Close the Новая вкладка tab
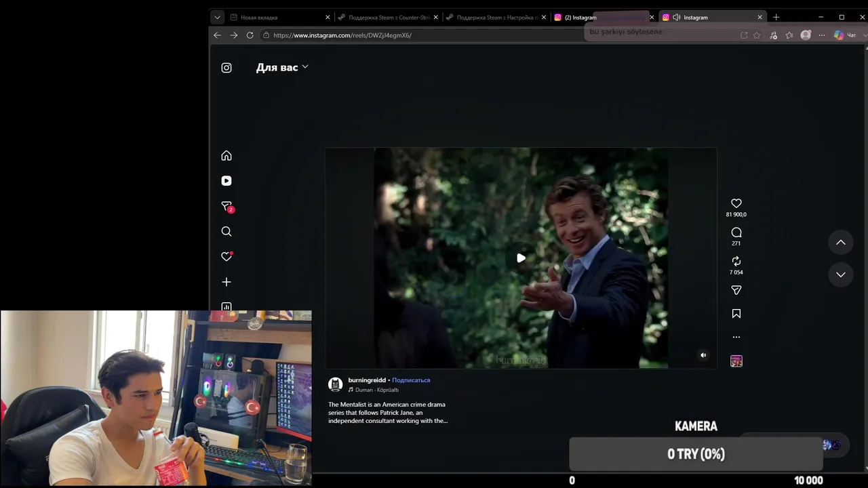 tap(328, 18)
